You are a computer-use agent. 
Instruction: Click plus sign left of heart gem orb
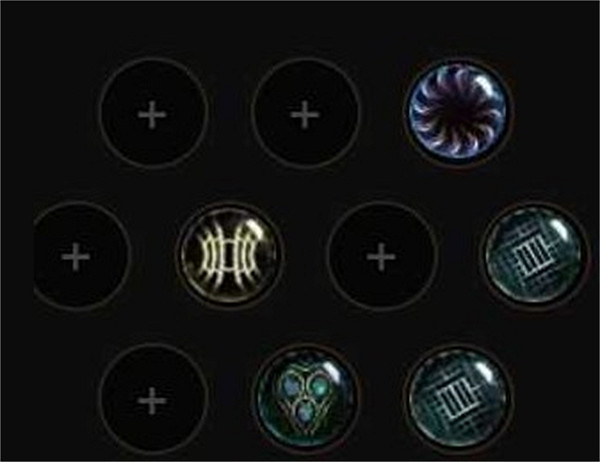pos(152,401)
